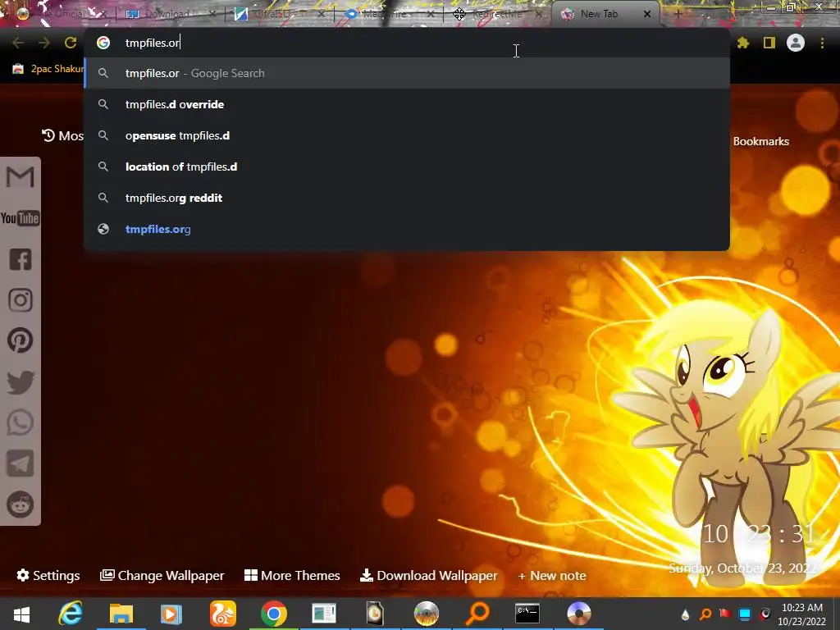Switch to Google Chrome in the taskbar
Viewport: 840px width, 630px height.
tap(273, 614)
